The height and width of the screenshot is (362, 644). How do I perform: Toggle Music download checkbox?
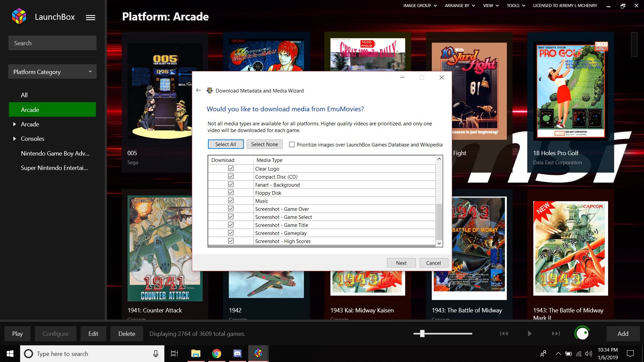pyautogui.click(x=231, y=200)
